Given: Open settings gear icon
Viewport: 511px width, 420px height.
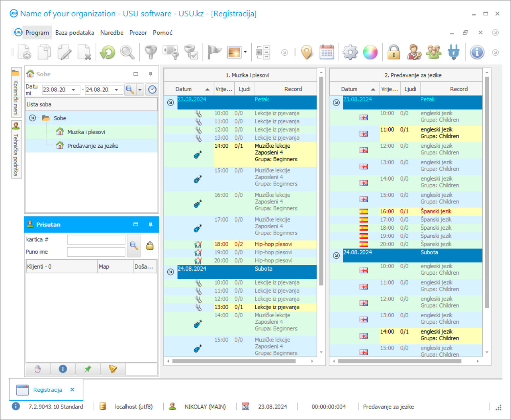Looking at the screenshot, I should [350, 52].
